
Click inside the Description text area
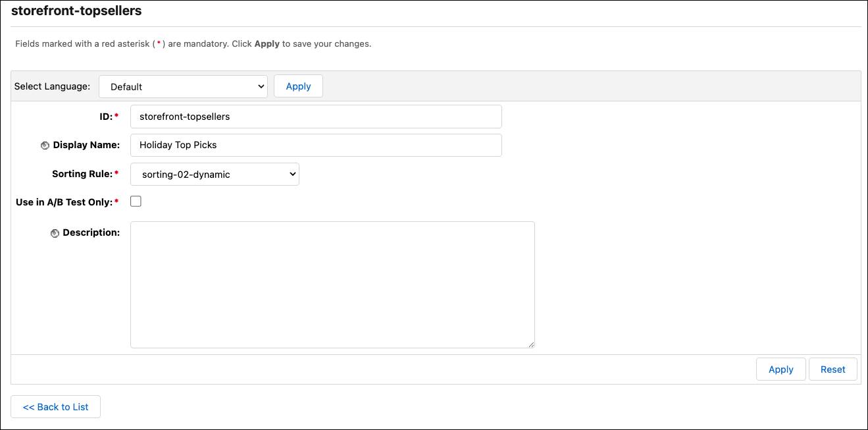pyautogui.click(x=332, y=284)
